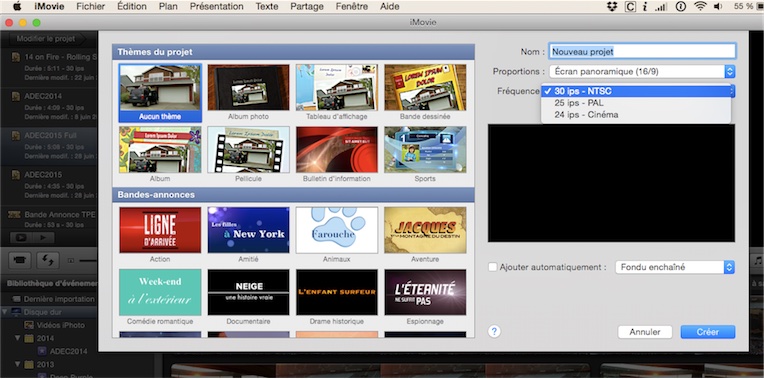Click the Annuler button

645,332
